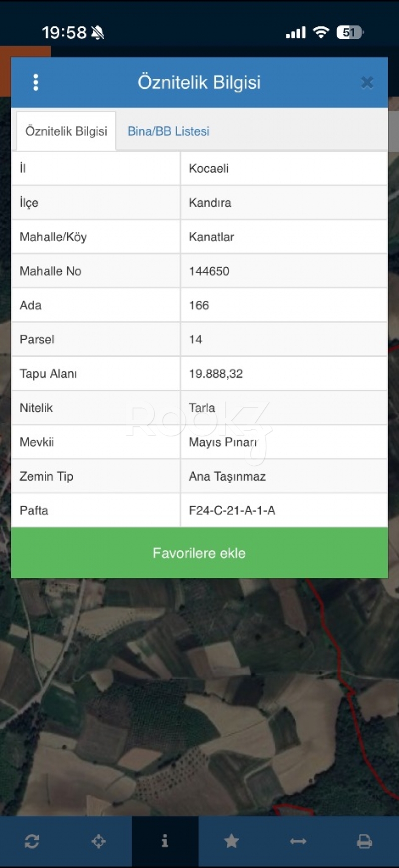
Task: Tap the measure distance arrow icon
Action: [x=298, y=842]
